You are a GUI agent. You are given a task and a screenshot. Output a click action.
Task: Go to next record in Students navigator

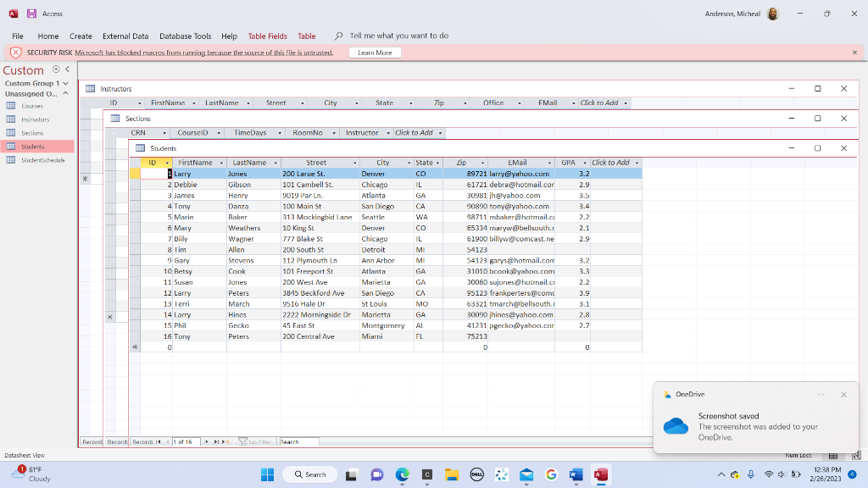pos(206,442)
